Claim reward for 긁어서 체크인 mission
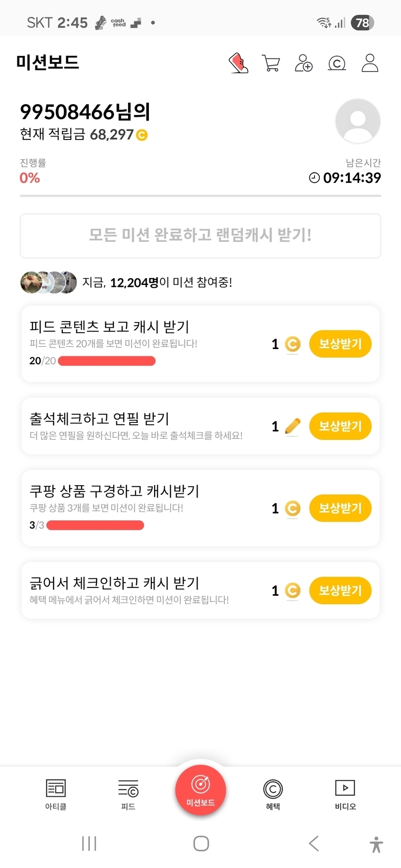Screen dimensions: 401x868 [340, 590]
